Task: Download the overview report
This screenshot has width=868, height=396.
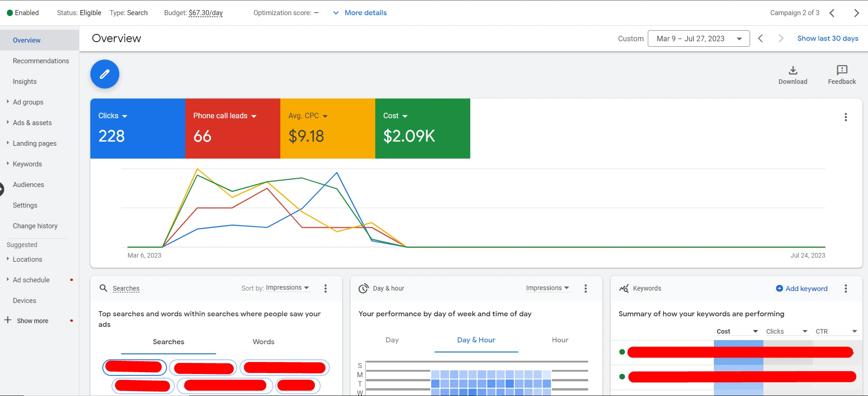Action: (793, 75)
